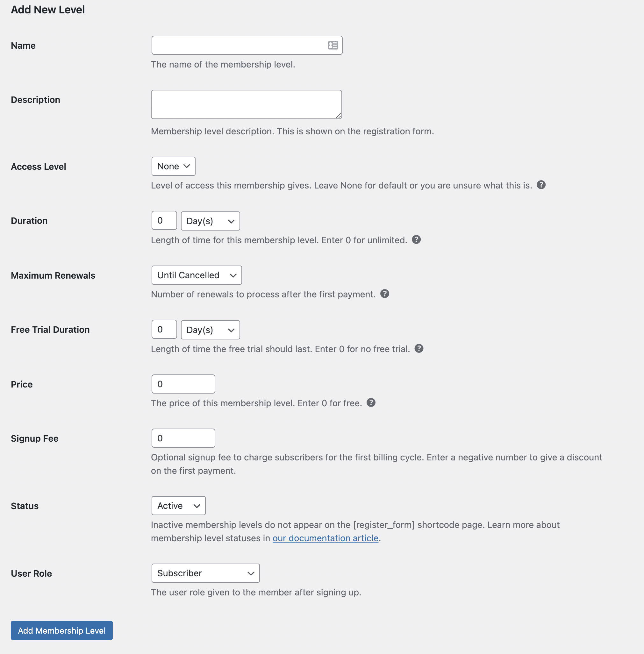Click the help icon beside Access Level description

[x=541, y=185]
